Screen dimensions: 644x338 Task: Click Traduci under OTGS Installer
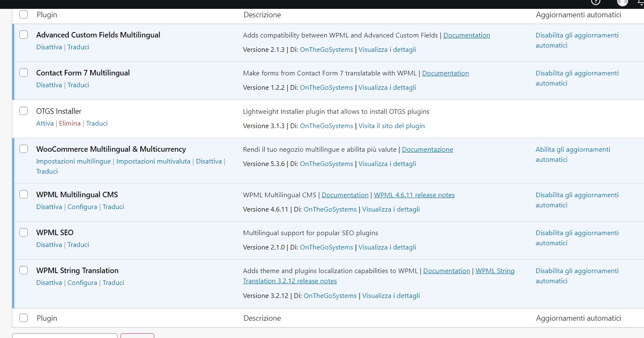click(97, 123)
